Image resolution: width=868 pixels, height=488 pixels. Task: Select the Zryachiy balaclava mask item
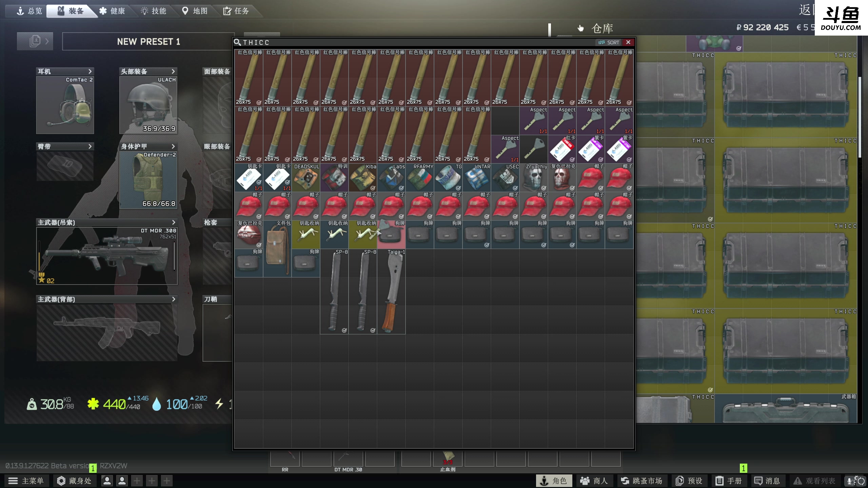coord(534,178)
